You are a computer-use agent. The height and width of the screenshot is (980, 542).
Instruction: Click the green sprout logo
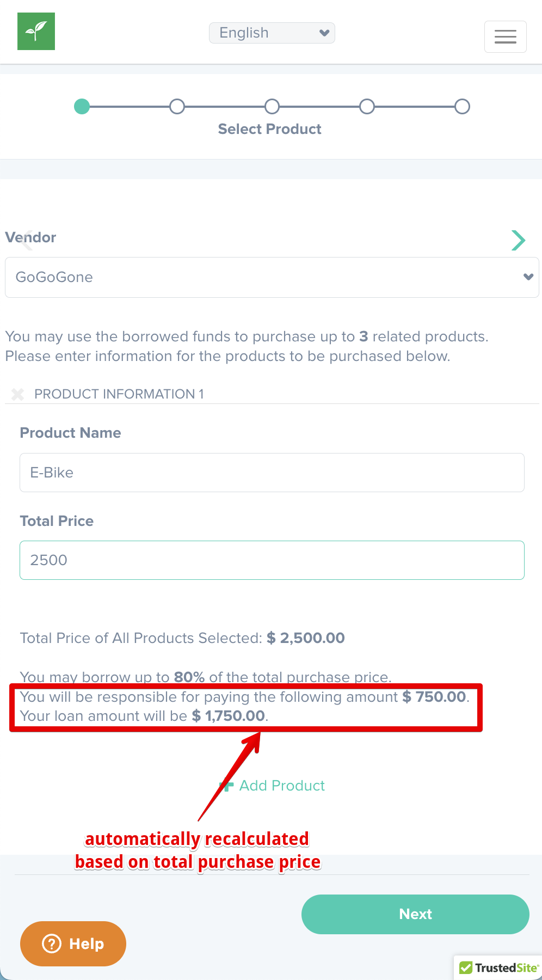[36, 32]
